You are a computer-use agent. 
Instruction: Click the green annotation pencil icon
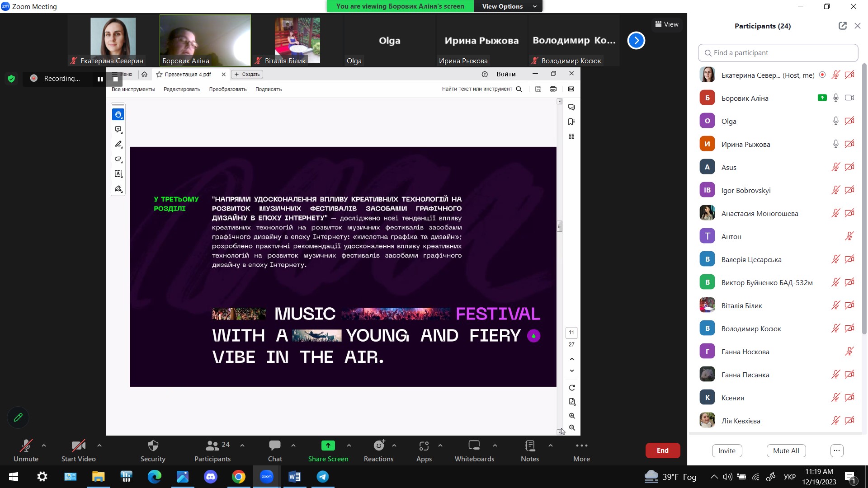(x=18, y=418)
